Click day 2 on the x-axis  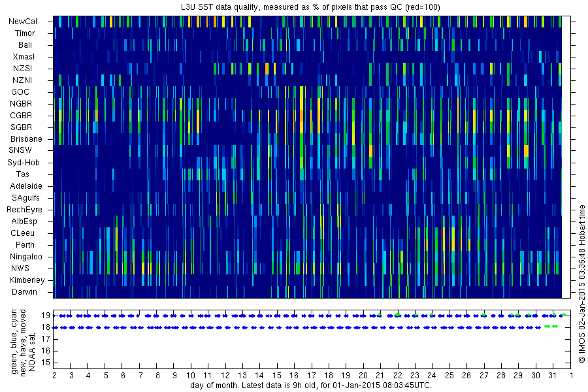point(55,375)
